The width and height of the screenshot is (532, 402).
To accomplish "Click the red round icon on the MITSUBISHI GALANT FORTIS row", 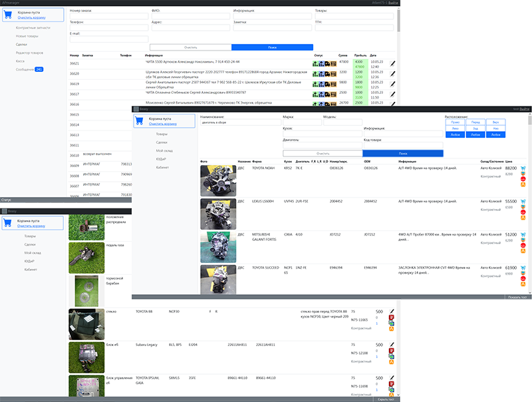I will click(x=523, y=246).
